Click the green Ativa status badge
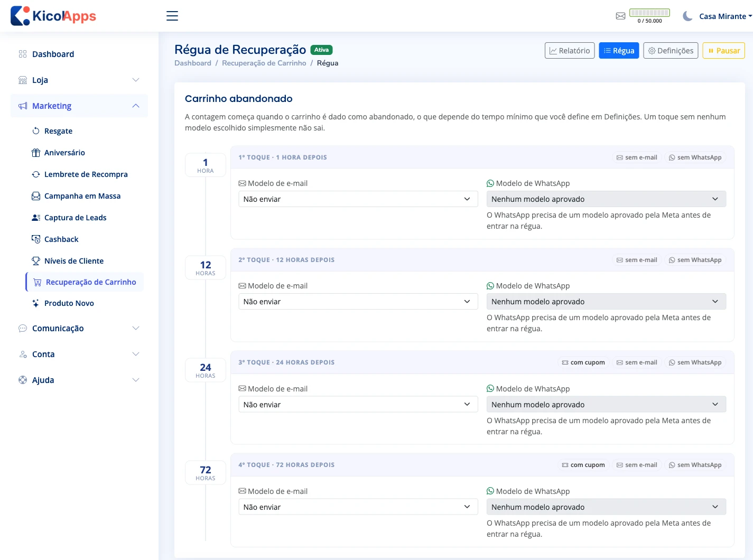The height and width of the screenshot is (560, 753). click(321, 50)
